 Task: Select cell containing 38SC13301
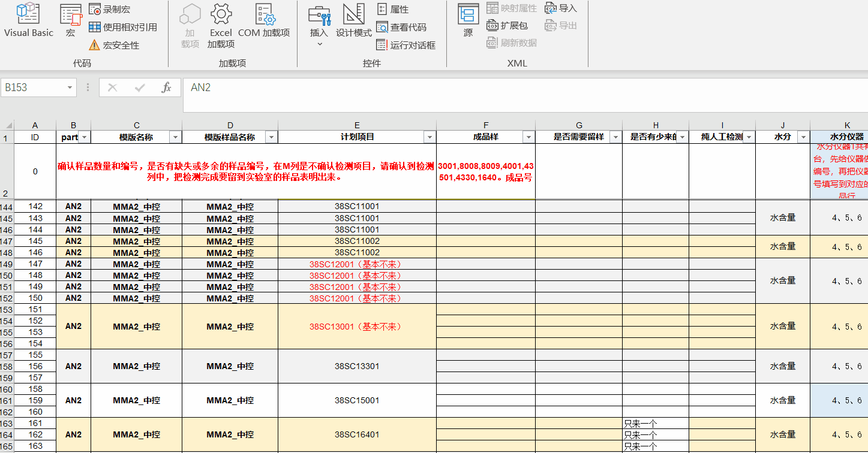[x=357, y=366]
